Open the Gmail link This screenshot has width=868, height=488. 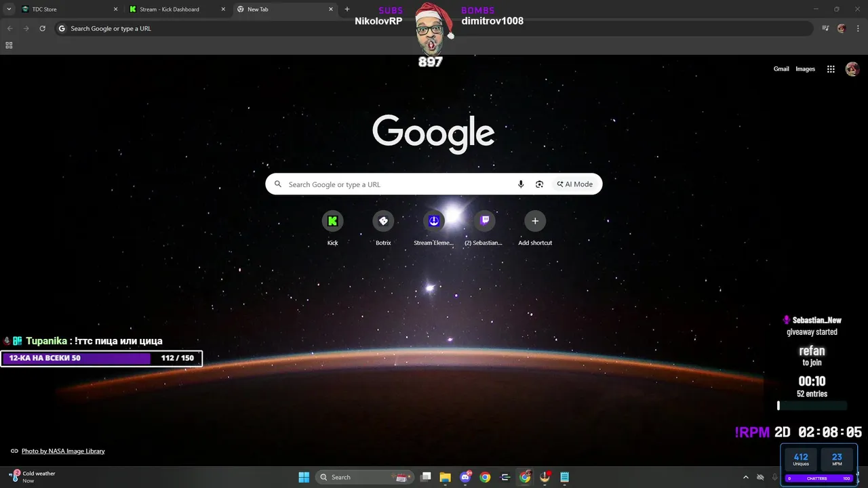pyautogui.click(x=781, y=68)
